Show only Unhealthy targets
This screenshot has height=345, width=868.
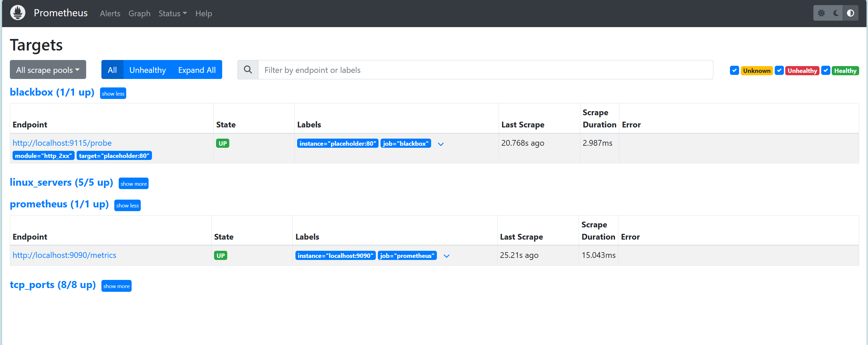[148, 70]
